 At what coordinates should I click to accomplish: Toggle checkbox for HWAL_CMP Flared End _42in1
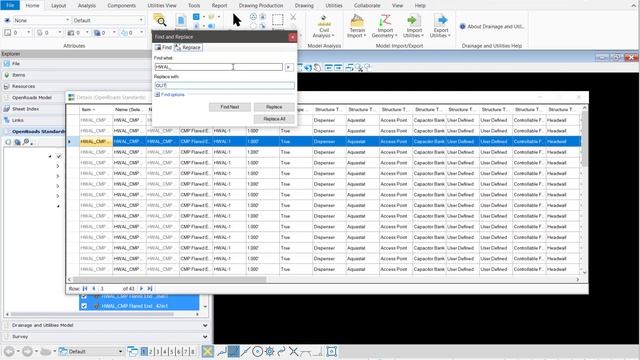(84, 306)
